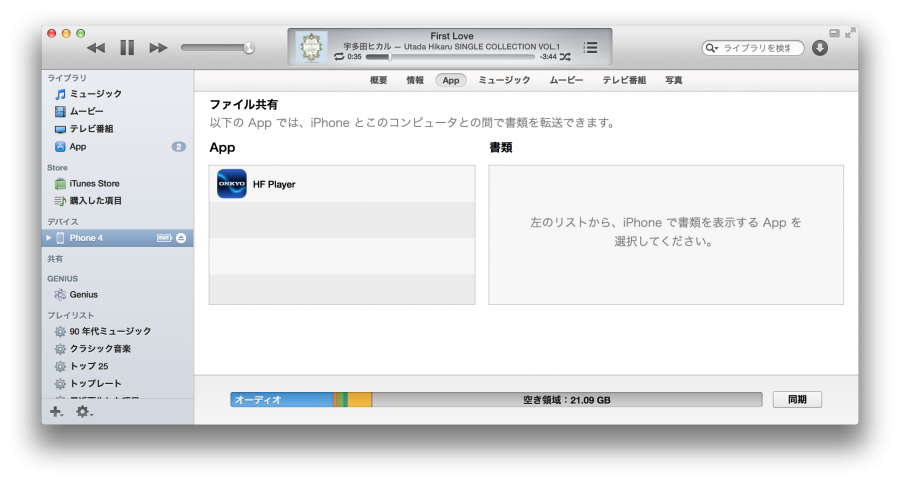Screen dimensions: 900x482
Task: Open the 90 年代ミュージック playlist
Action: click(117, 332)
